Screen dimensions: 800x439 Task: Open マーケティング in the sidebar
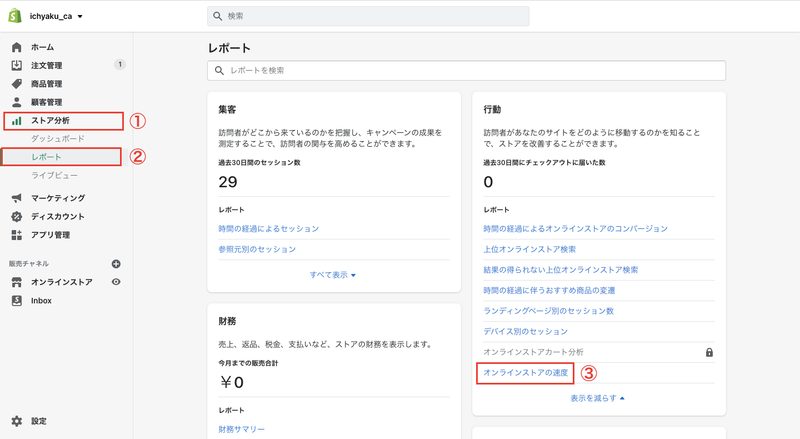pos(58,198)
